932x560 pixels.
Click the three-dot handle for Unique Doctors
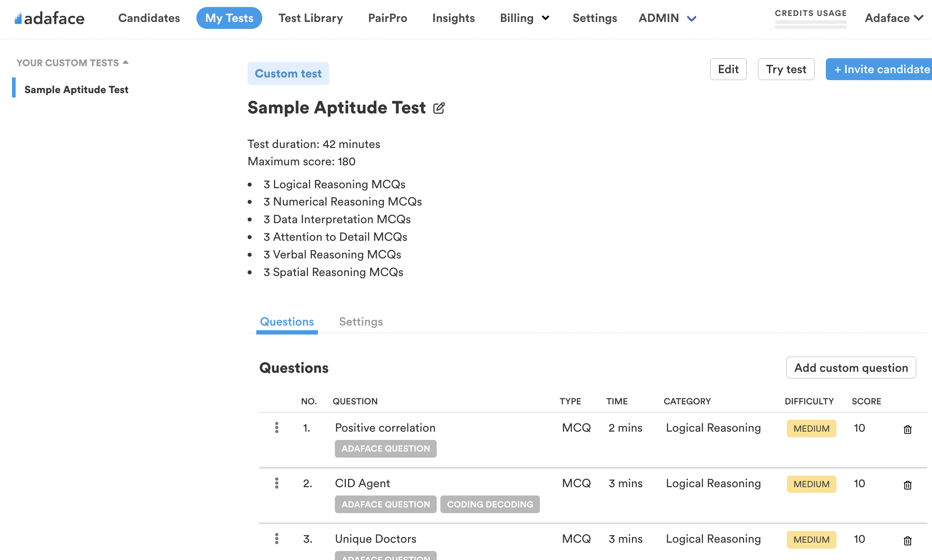pyautogui.click(x=277, y=538)
